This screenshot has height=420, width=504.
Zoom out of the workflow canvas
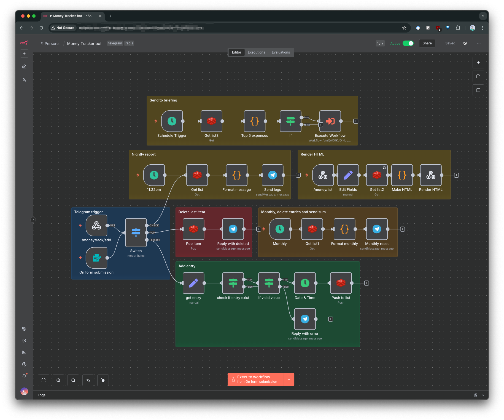click(x=73, y=380)
